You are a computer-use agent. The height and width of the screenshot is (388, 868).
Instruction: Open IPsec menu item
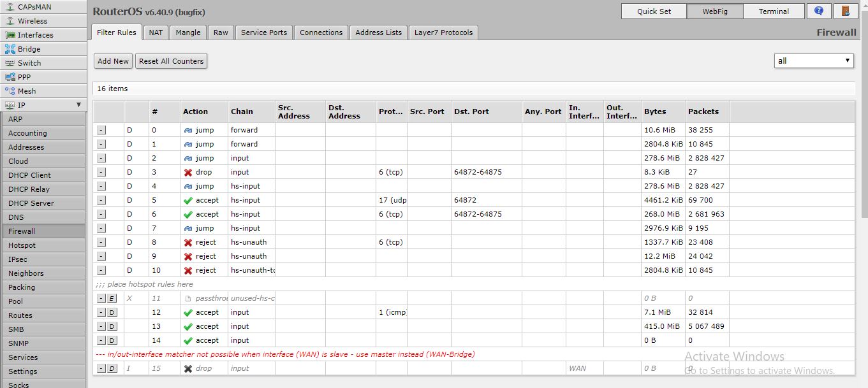[43, 259]
